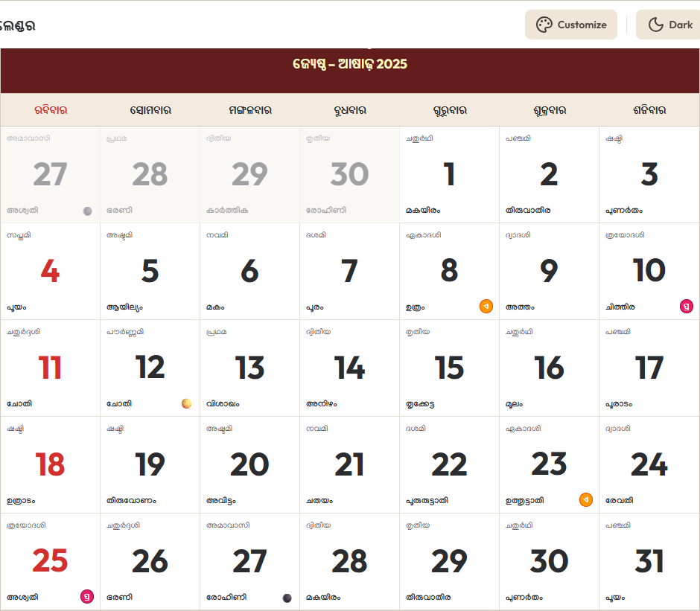700x611 pixels.
Task: Select date 17 in the calendar
Action: (649, 368)
